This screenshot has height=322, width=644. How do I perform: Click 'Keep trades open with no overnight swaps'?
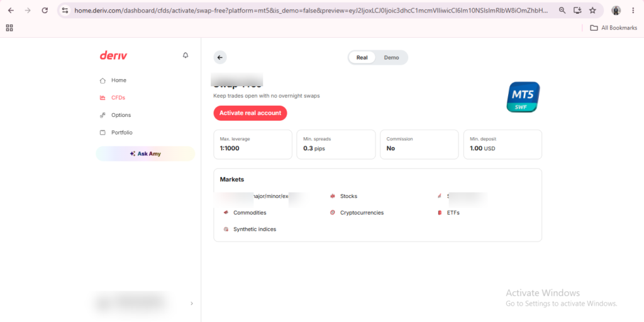tap(267, 96)
